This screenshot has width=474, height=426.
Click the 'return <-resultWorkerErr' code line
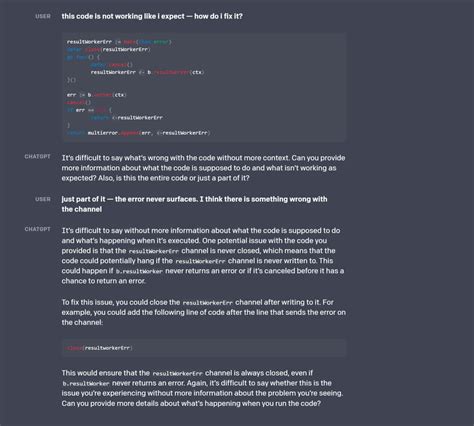tap(126, 118)
